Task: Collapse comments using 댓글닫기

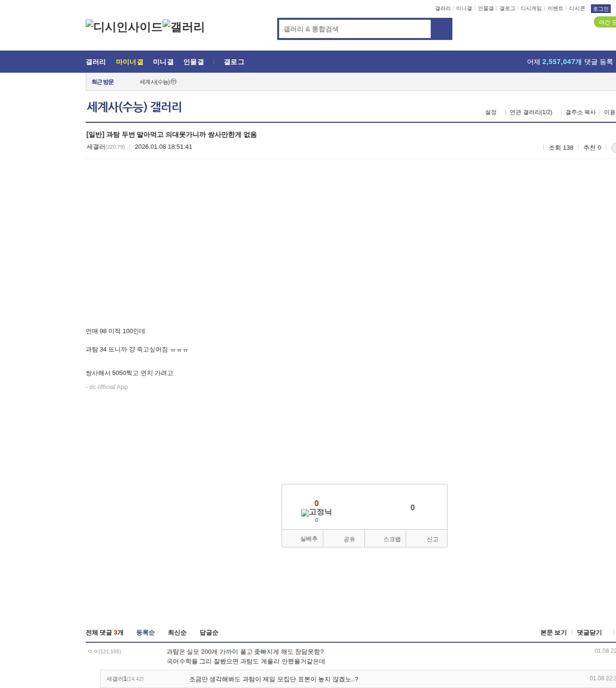Action: (x=589, y=633)
